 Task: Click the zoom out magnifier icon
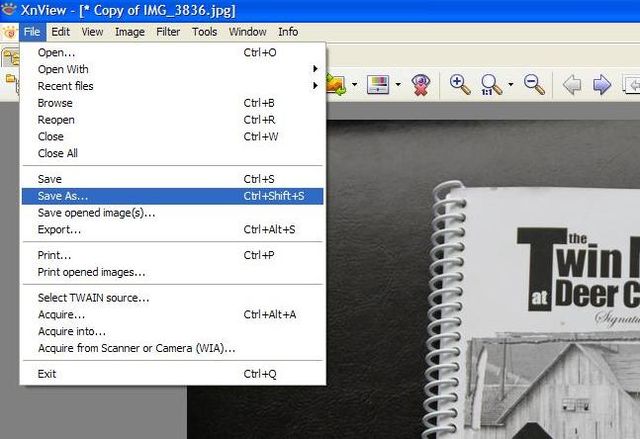[x=534, y=85]
